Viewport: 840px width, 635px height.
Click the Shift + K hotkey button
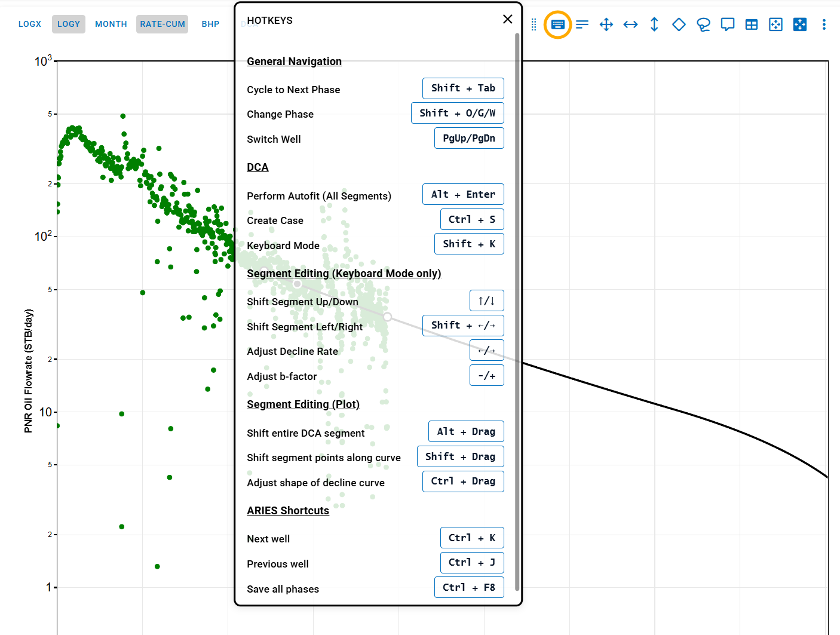pyautogui.click(x=469, y=244)
